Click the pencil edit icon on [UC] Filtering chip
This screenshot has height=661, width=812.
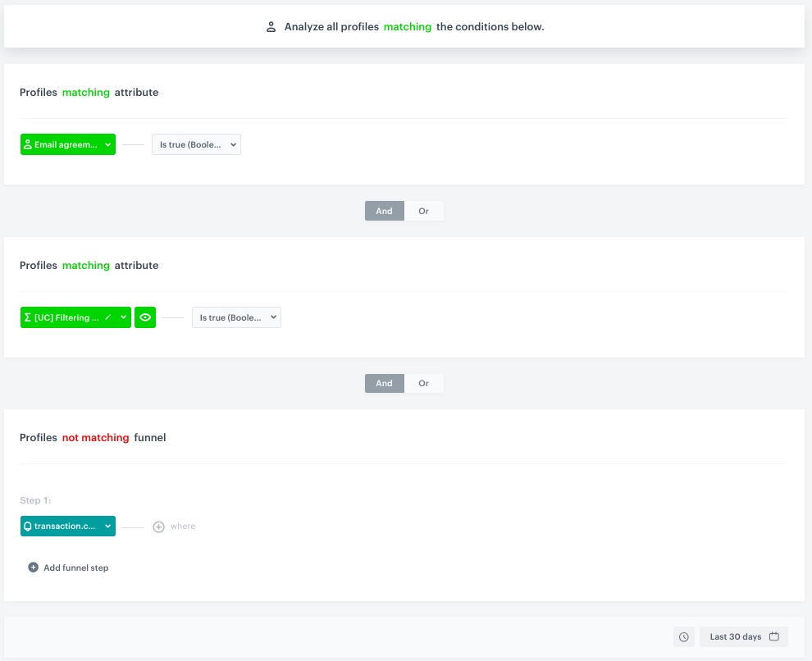coord(109,317)
